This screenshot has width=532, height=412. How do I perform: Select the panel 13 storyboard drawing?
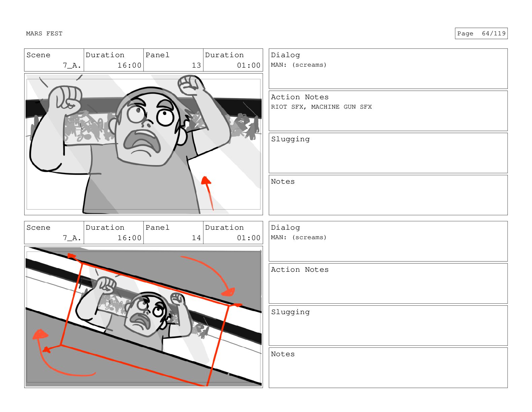pos(144,144)
